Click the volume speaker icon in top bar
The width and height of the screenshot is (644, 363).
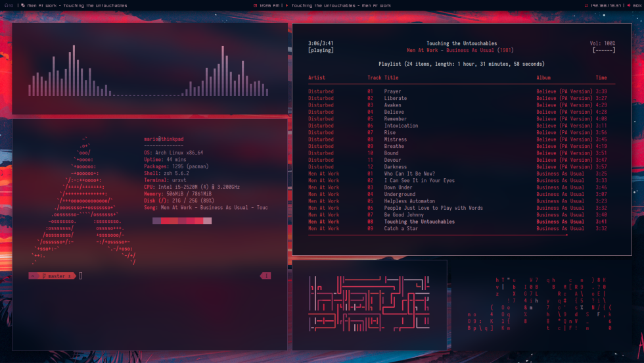click(628, 5)
